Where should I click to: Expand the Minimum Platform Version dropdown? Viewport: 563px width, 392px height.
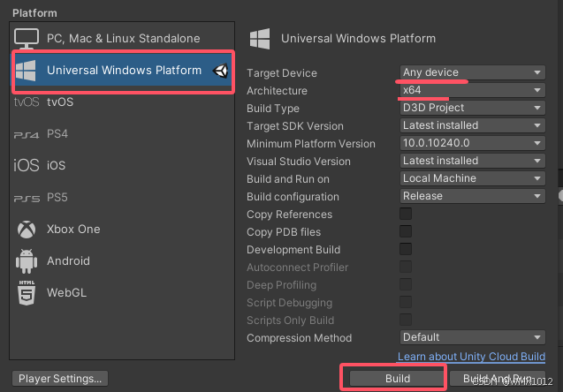click(473, 143)
